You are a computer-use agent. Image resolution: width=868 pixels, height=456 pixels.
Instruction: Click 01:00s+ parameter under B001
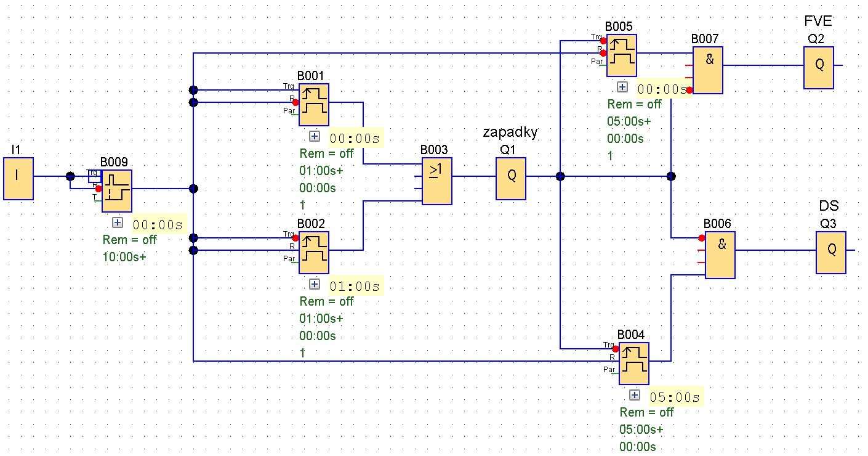[x=321, y=171]
